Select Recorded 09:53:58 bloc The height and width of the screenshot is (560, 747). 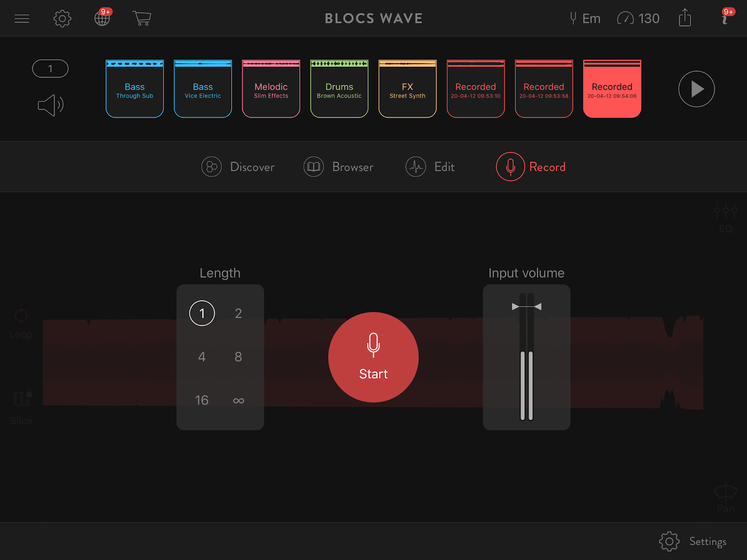click(544, 89)
